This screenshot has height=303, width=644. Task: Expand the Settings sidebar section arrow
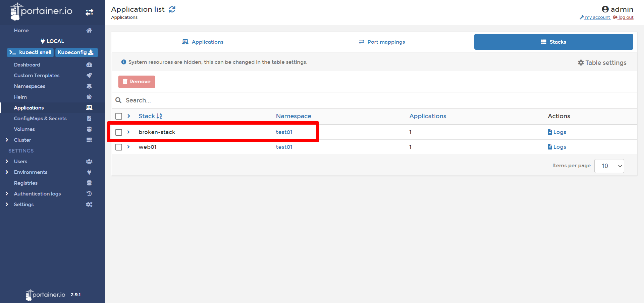pos(7,204)
